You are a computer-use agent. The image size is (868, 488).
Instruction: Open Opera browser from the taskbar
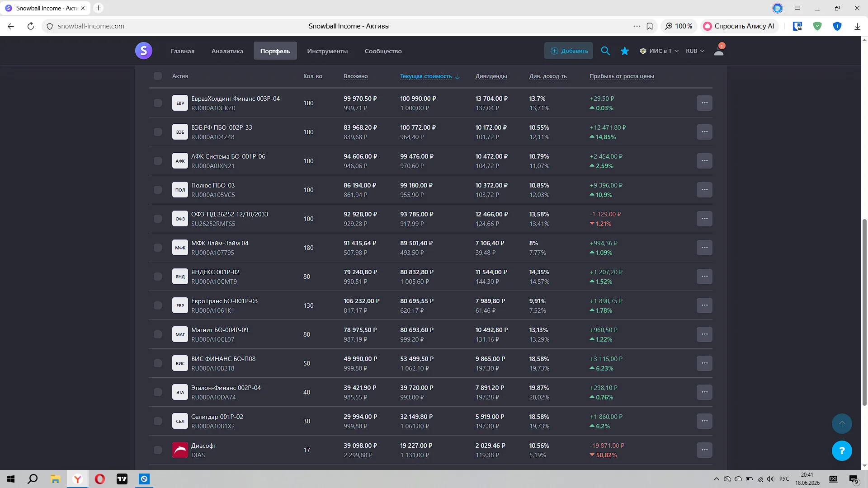point(100,479)
